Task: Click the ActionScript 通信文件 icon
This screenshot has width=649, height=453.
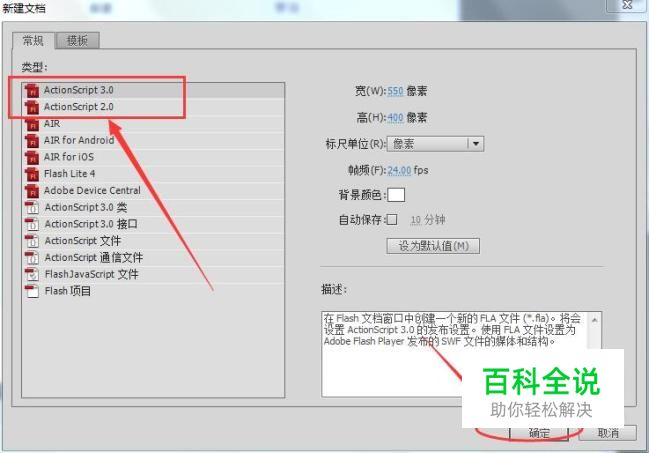Action: [x=32, y=258]
